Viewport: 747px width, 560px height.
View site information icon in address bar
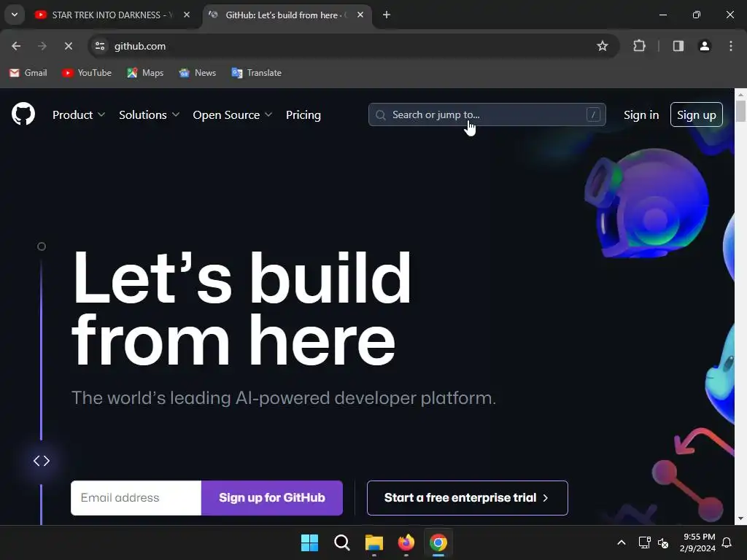[x=100, y=46]
